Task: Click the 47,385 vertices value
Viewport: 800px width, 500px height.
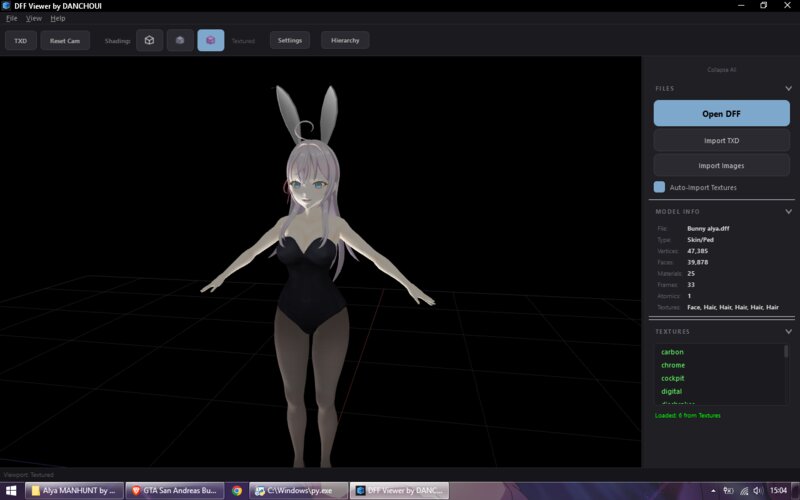Action: [697, 251]
